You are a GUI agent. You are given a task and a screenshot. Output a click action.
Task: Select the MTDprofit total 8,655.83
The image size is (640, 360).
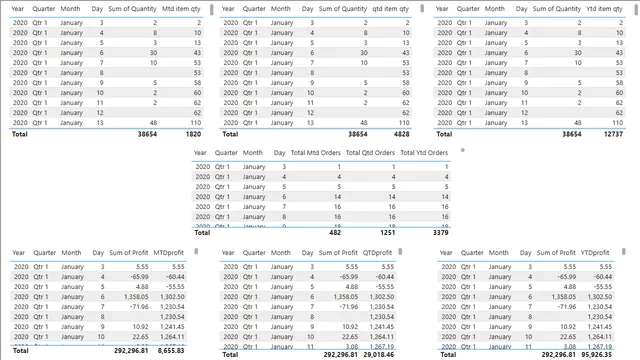pyautogui.click(x=171, y=351)
